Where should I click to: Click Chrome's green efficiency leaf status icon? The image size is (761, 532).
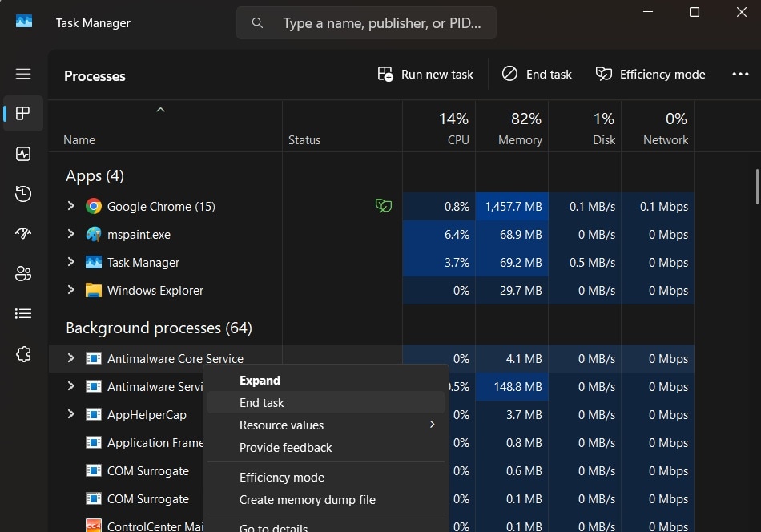[x=384, y=206]
